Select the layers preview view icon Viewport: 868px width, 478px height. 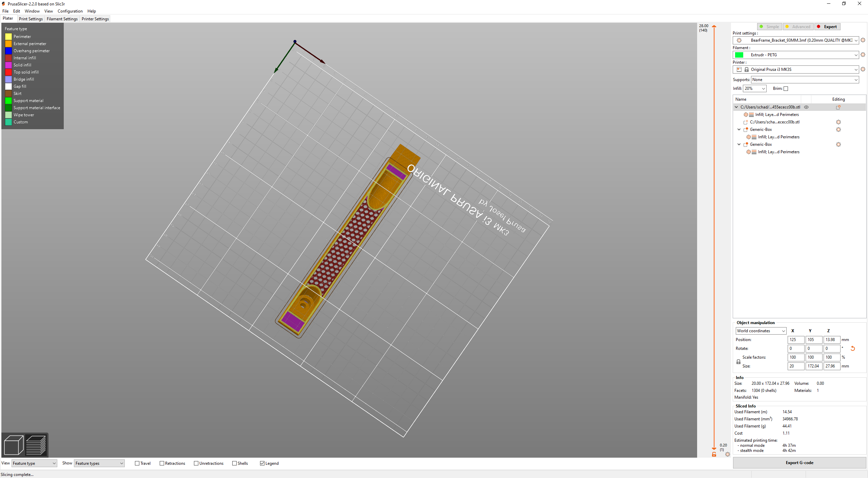[36, 445]
